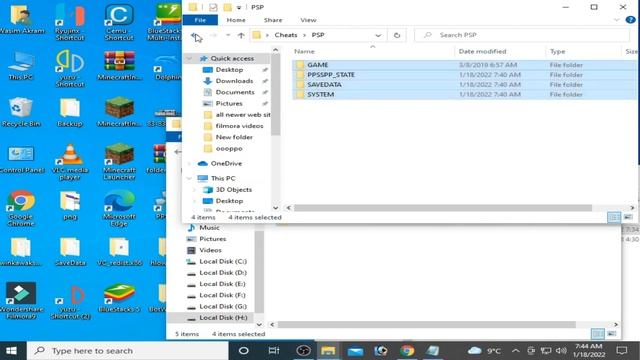The image size is (640, 360).
Task: Expand 3D Objects tree node
Action: (195, 190)
